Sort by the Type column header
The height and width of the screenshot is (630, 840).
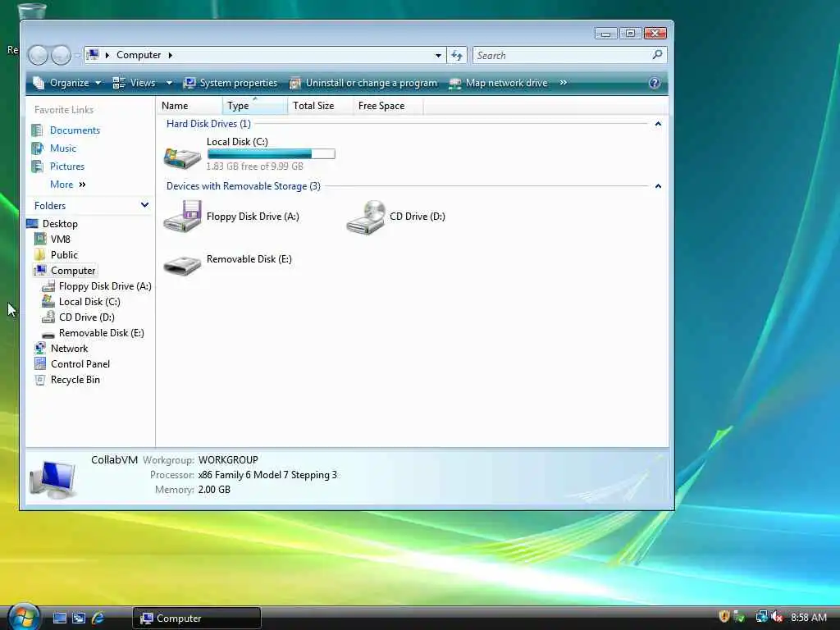255,106
